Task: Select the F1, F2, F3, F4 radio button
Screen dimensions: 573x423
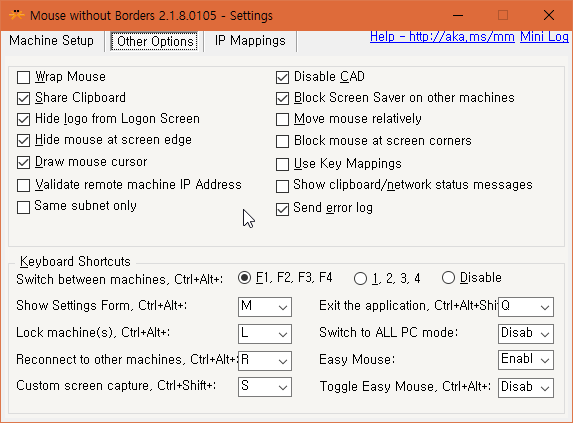Action: (x=244, y=278)
